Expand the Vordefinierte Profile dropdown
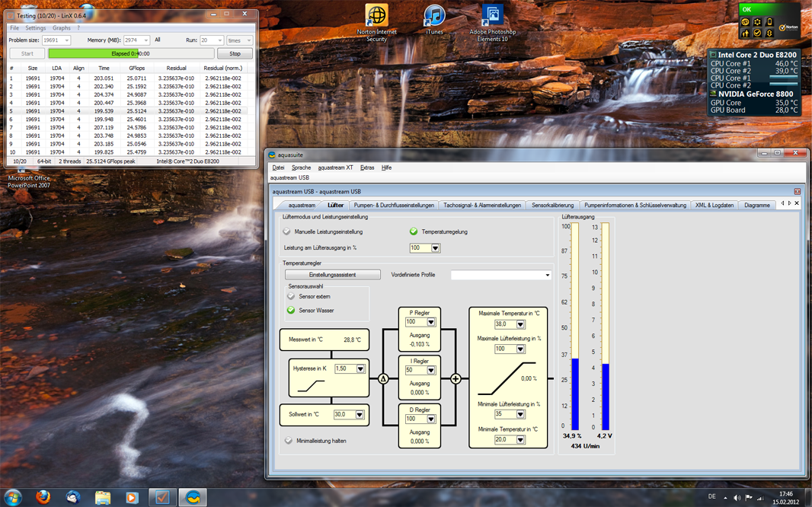The height and width of the screenshot is (507, 812). [x=547, y=275]
